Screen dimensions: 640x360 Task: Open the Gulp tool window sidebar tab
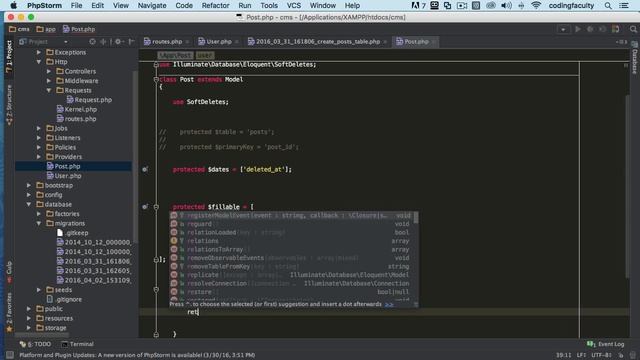(x=9, y=271)
